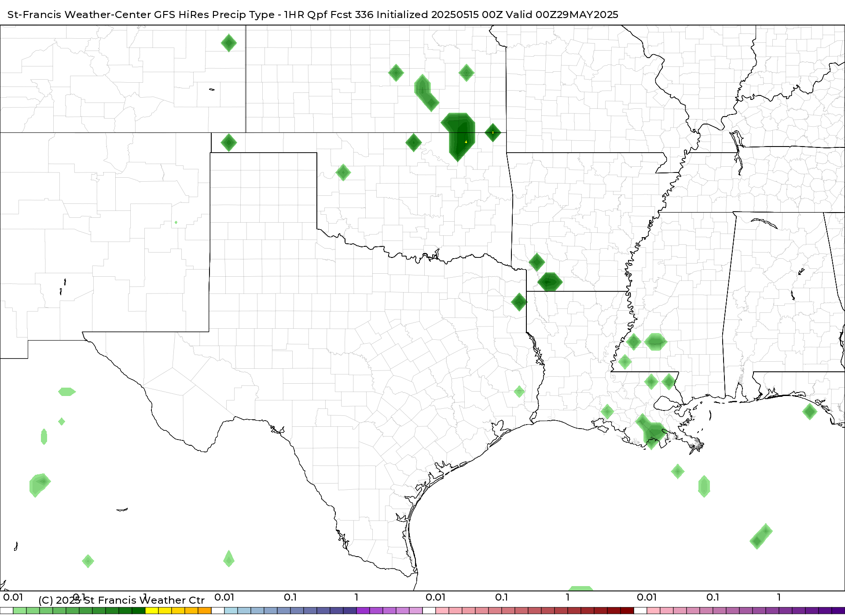Click the '0.01' label above the green scale
Image resolution: width=845 pixels, height=616 pixels.
click(13, 598)
